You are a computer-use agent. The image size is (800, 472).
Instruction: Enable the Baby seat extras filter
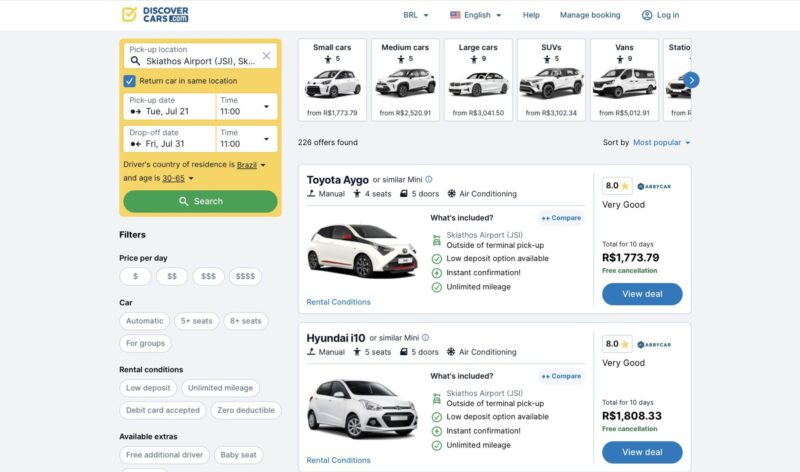(238, 455)
